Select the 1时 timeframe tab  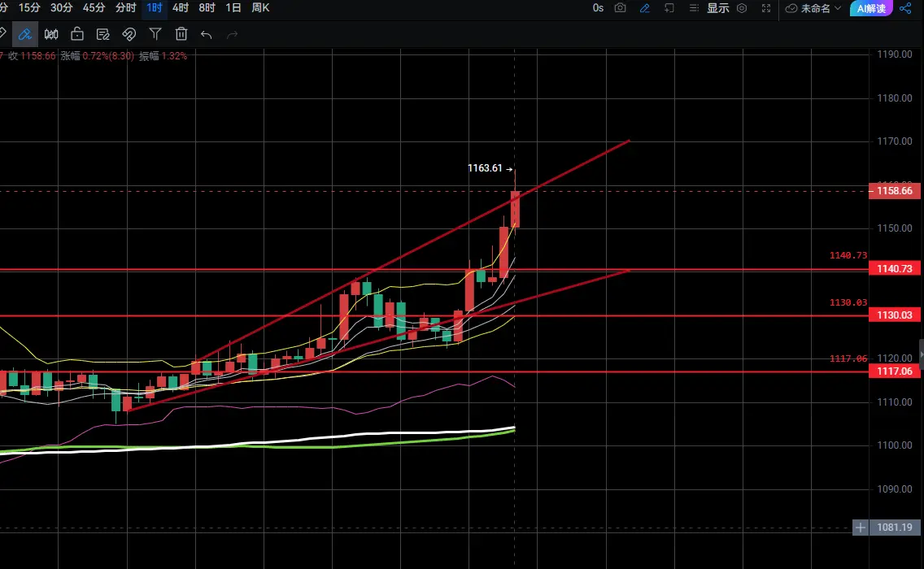coord(155,7)
